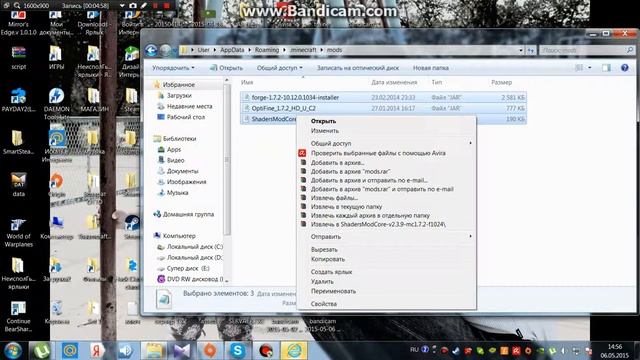The image size is (640, 360).
Task: Choose Проверить выбранные файлы с помощью Avira
Action: pos(378,153)
